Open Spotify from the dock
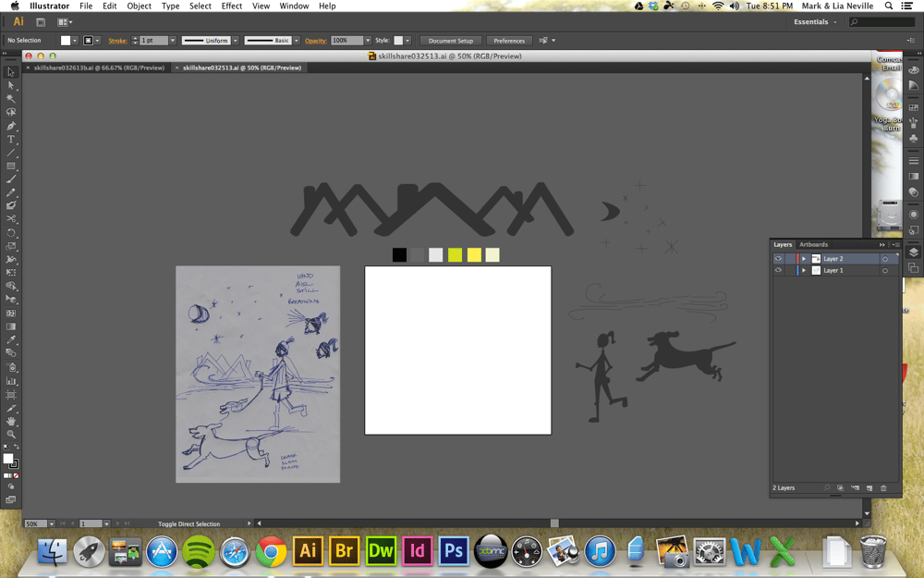This screenshot has height=578, width=924. 198,551
